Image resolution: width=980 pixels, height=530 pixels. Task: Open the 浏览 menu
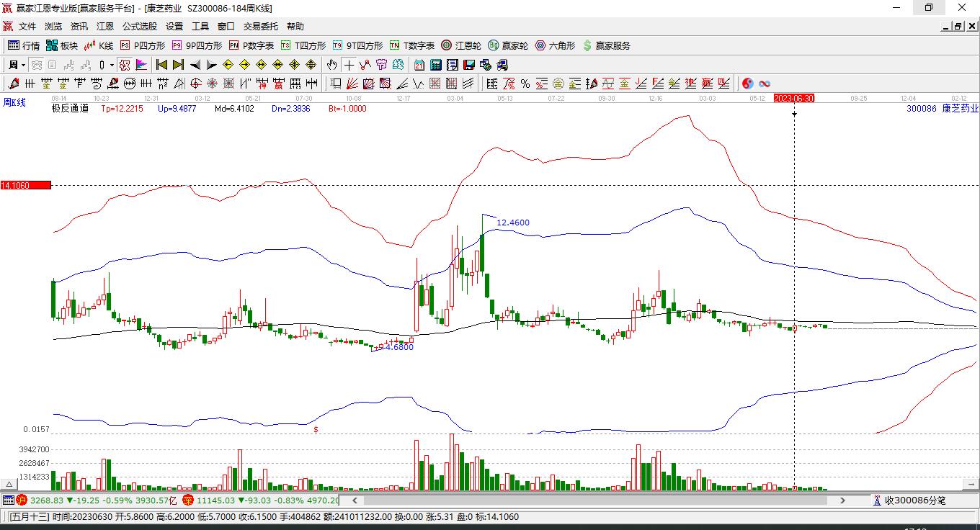tap(53, 27)
